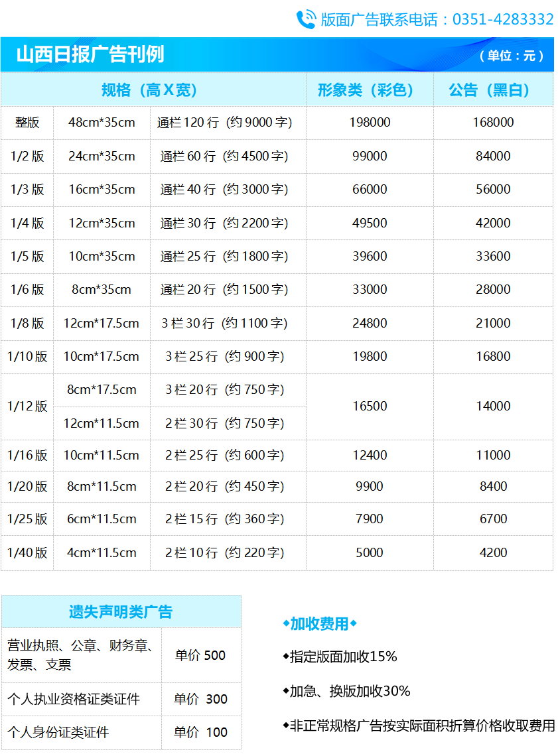Select the 4cm*11.5cm size cell
The height and width of the screenshot is (756, 558).
102,553
